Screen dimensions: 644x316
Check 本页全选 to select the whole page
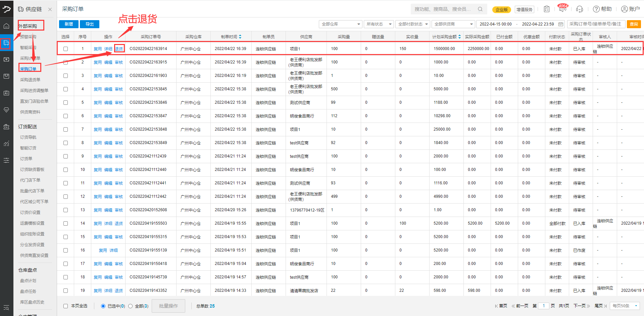65,306
